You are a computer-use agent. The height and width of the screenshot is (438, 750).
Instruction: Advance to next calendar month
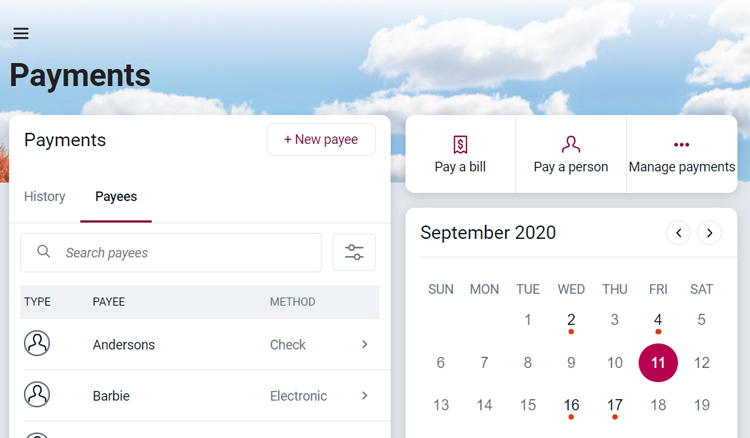709,233
